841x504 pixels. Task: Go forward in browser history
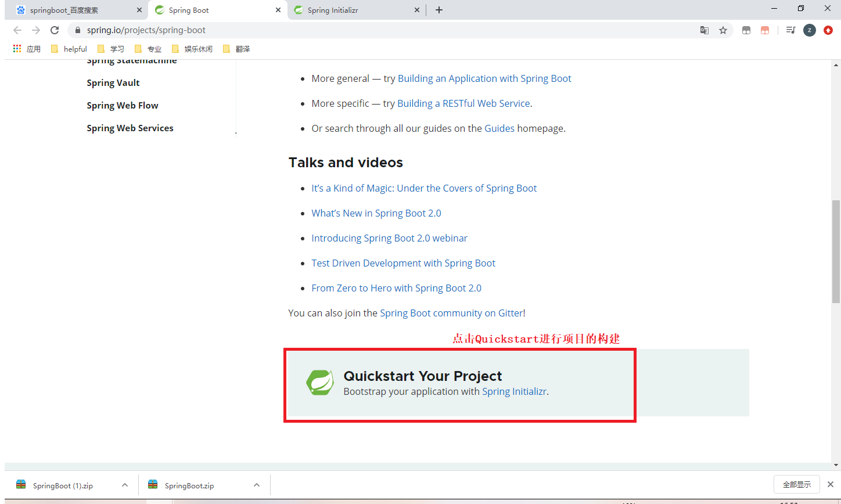point(36,30)
